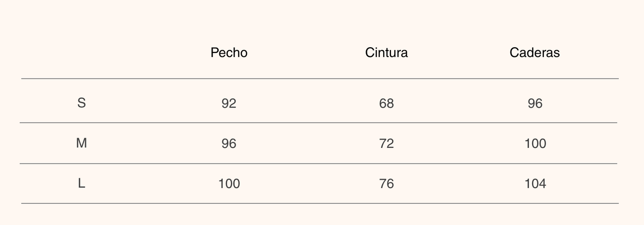Click the Caderas value 96 in row S
The image size is (644, 225).
(x=535, y=103)
